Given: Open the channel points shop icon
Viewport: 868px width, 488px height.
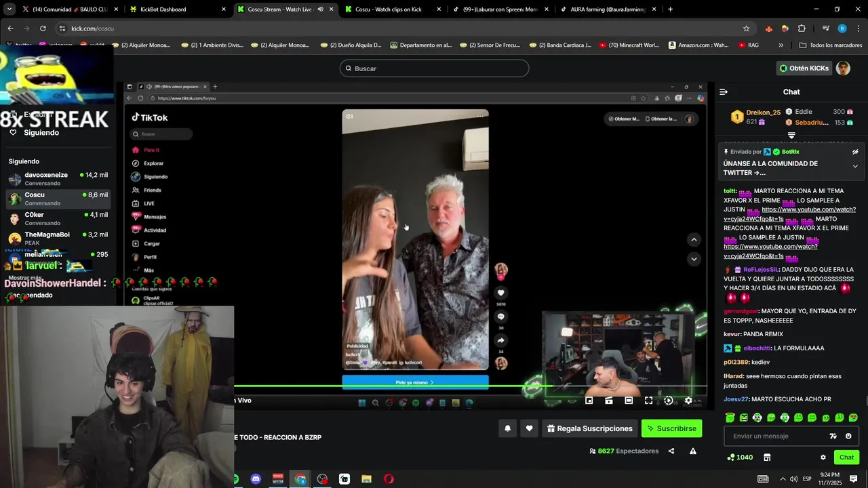Looking at the screenshot, I should pyautogui.click(x=767, y=457).
